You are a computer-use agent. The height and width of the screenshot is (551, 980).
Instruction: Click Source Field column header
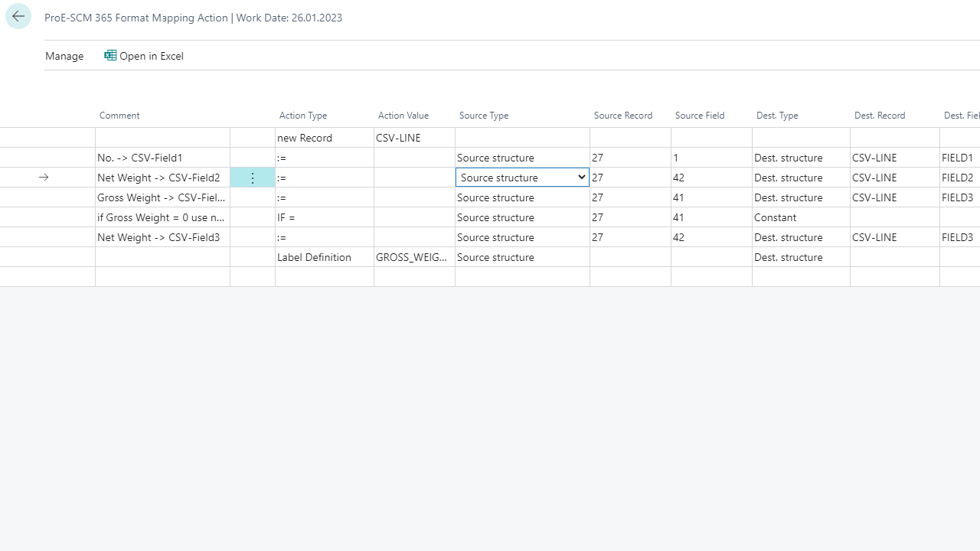pos(700,116)
